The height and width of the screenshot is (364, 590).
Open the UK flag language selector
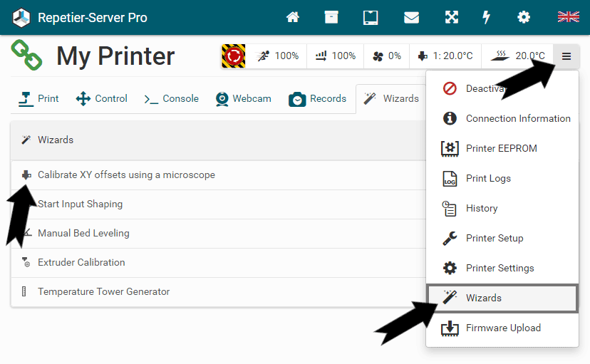[x=568, y=17]
